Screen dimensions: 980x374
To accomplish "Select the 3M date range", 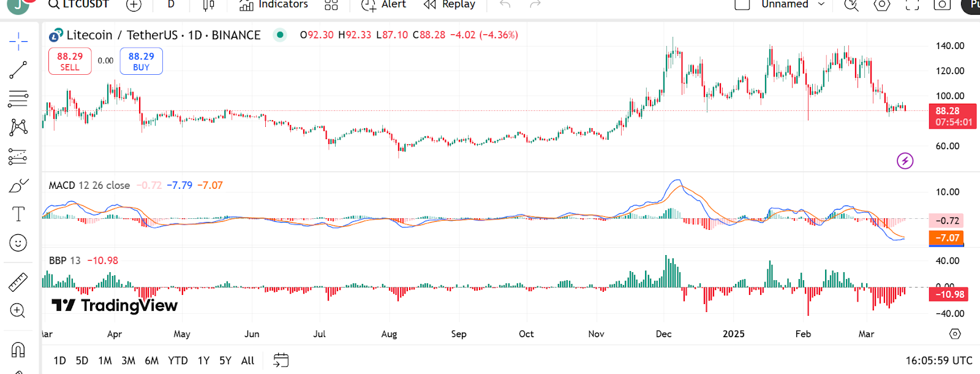I will pyautogui.click(x=128, y=361).
